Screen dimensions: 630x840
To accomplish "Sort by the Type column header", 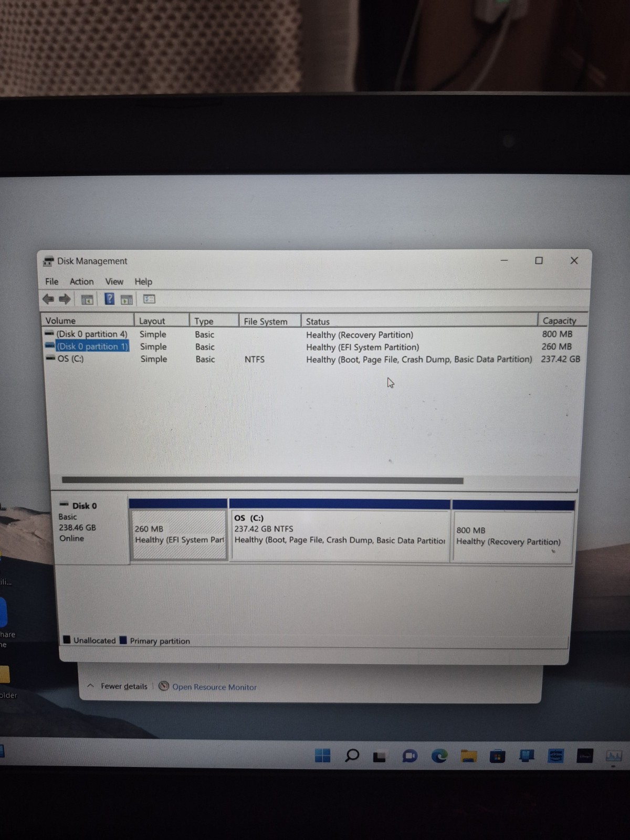I will tap(214, 321).
